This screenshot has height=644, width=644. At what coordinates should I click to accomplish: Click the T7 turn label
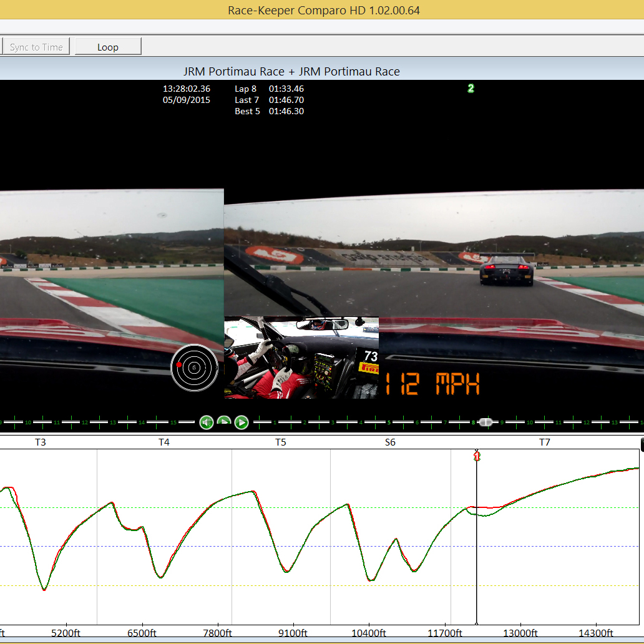[544, 442]
